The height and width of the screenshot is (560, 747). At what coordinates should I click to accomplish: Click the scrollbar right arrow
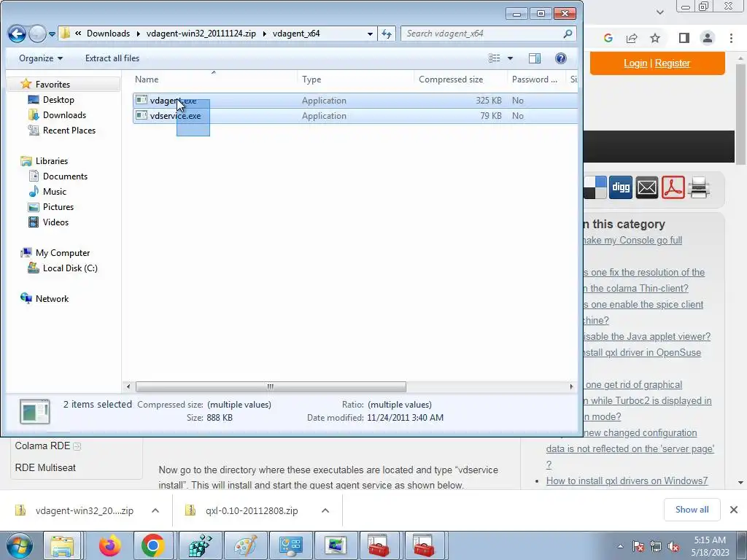571,386
